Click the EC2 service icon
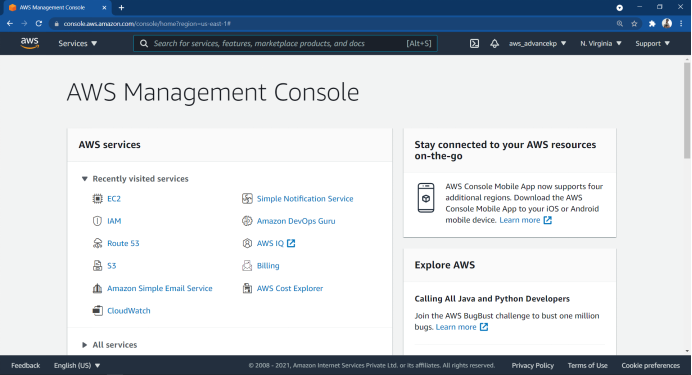 pyautogui.click(x=97, y=199)
